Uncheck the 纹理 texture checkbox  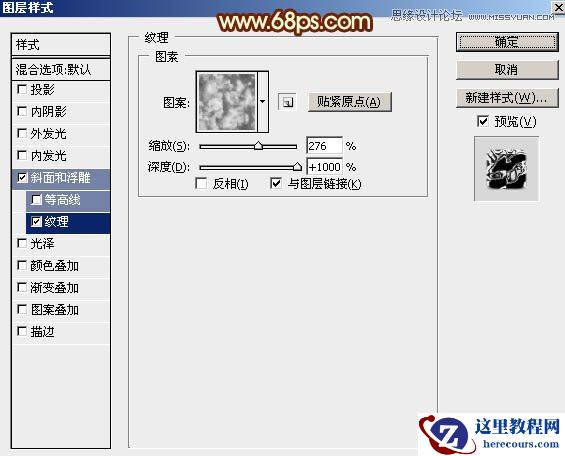tap(36, 222)
